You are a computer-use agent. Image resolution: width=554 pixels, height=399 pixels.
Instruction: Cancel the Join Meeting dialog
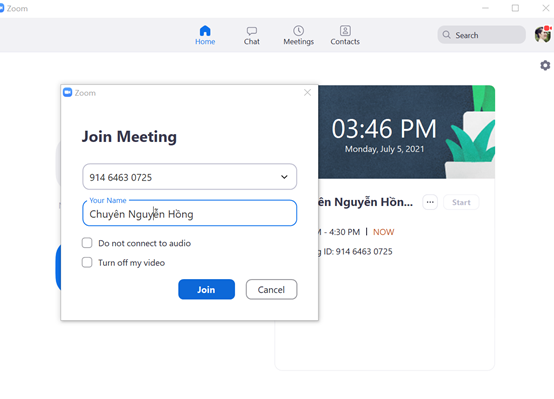[271, 289]
